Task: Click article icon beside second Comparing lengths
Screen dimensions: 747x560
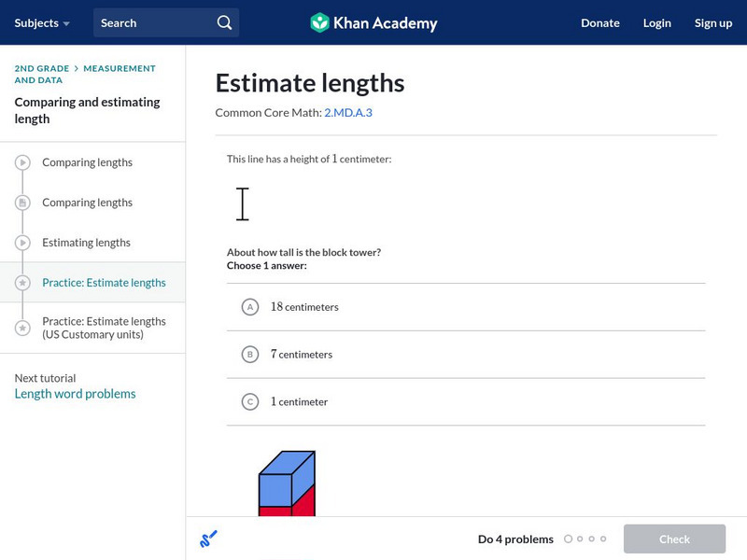Action: click(23, 203)
